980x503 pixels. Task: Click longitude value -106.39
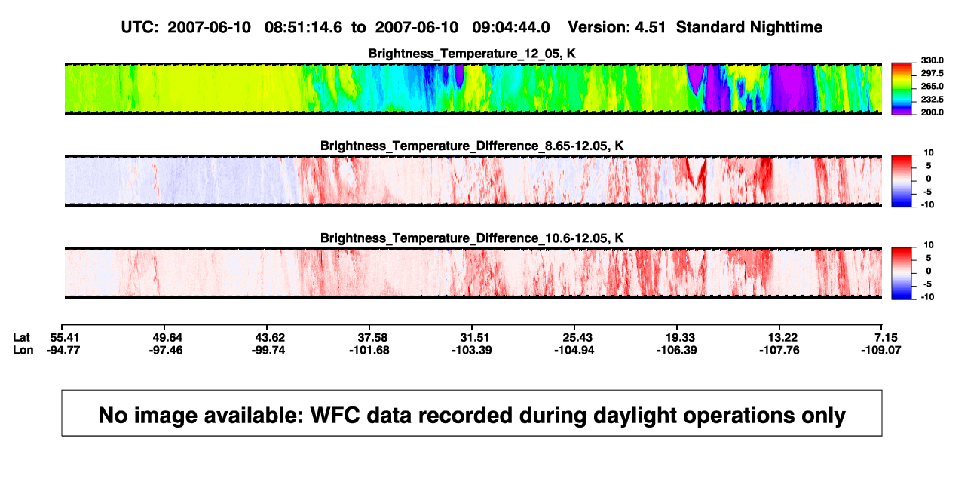(x=678, y=350)
